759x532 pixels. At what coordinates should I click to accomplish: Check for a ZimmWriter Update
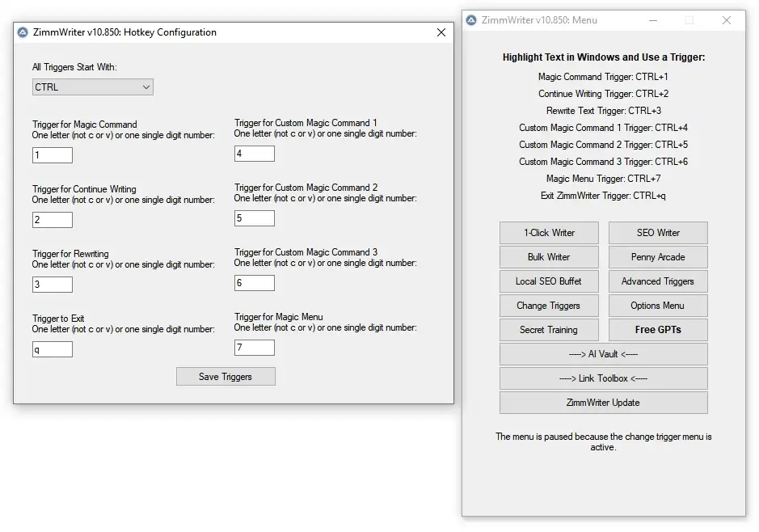pos(603,402)
